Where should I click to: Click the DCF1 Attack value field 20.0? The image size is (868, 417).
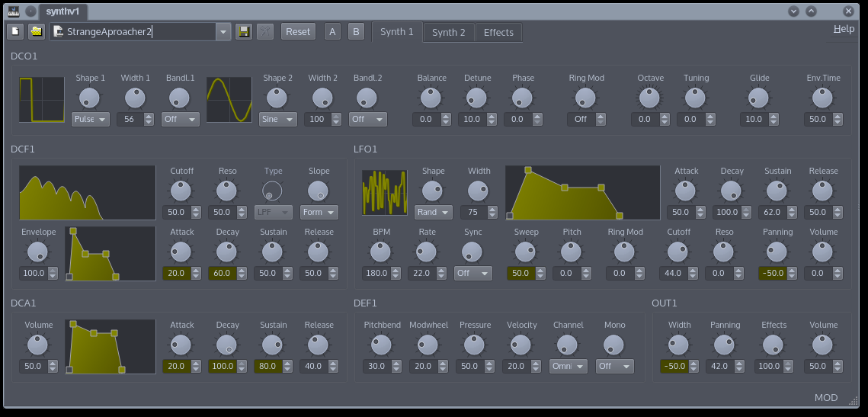click(177, 273)
